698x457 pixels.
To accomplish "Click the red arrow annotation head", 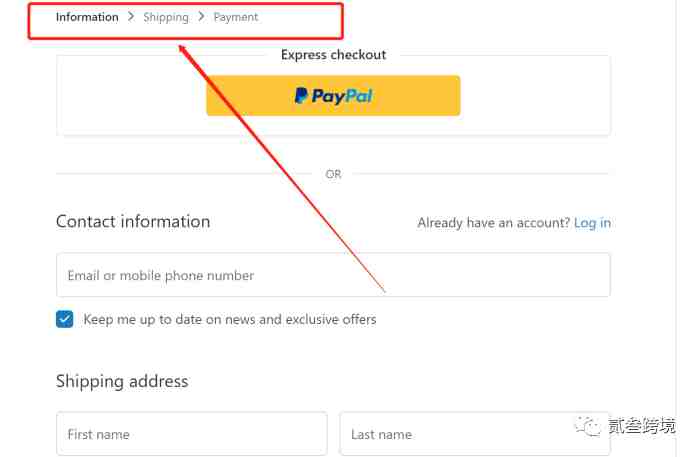I will click(183, 49).
